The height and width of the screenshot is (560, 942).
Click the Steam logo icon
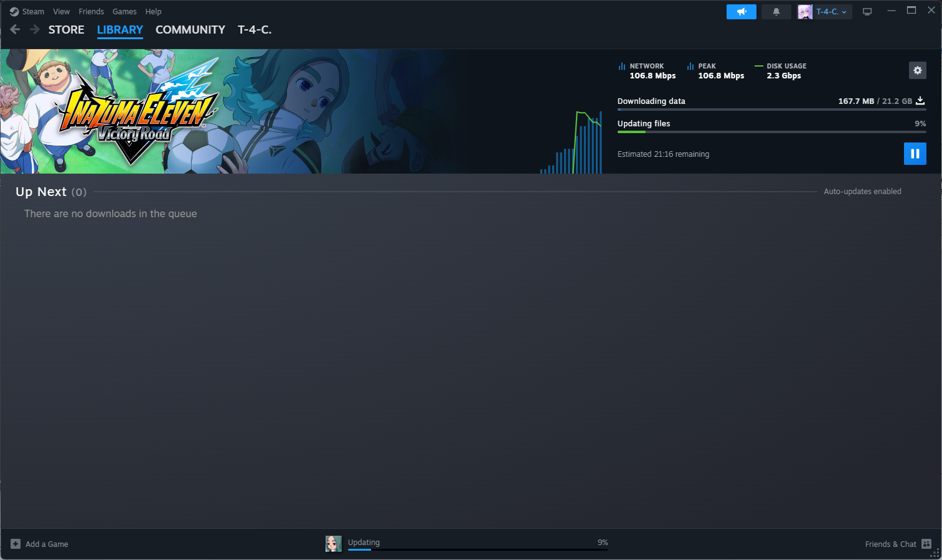click(14, 12)
